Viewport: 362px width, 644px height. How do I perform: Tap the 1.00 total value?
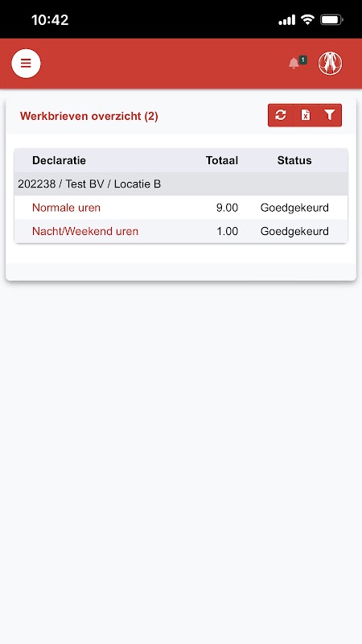(227, 231)
